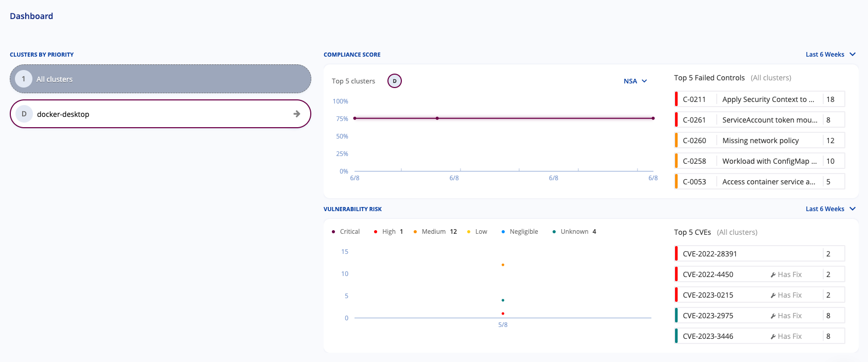Click the orange Medium data point in vulnerability chart

503,265
